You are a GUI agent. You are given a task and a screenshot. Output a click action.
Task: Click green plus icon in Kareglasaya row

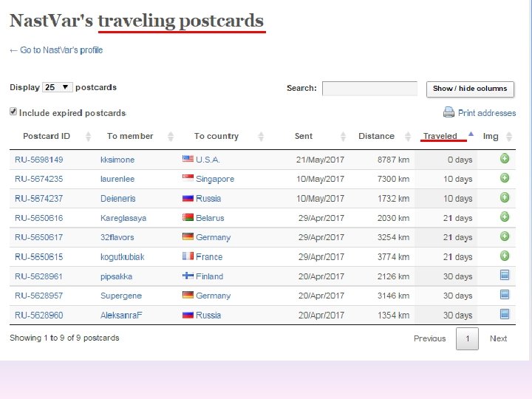pyautogui.click(x=505, y=217)
